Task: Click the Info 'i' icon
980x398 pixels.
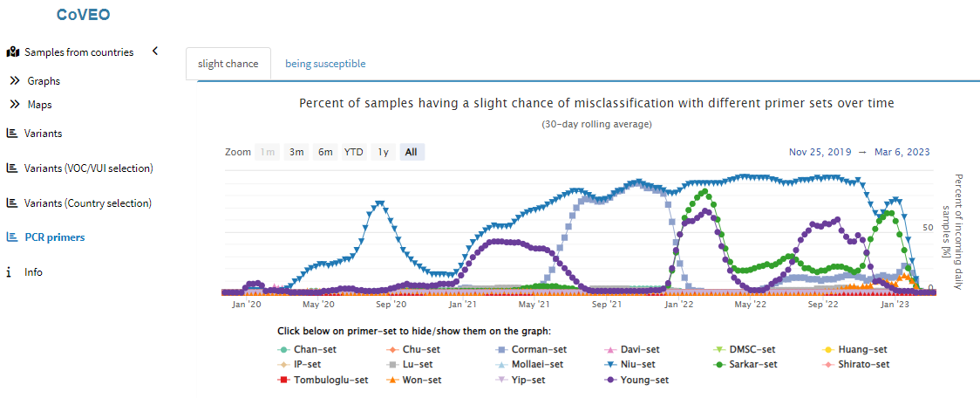Action: (x=9, y=272)
